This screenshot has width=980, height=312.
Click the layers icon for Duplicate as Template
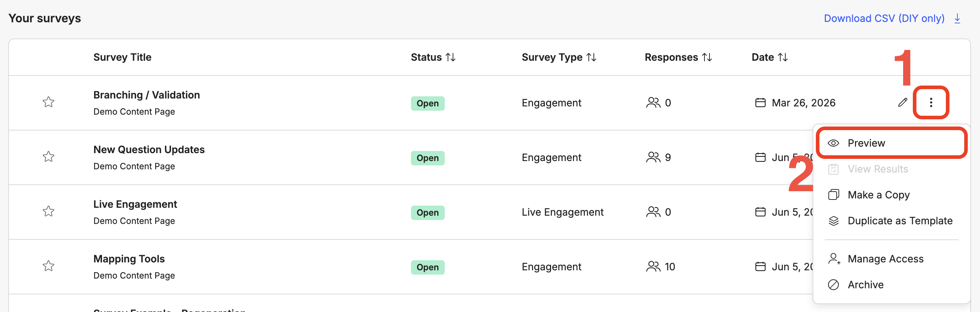pyautogui.click(x=833, y=221)
